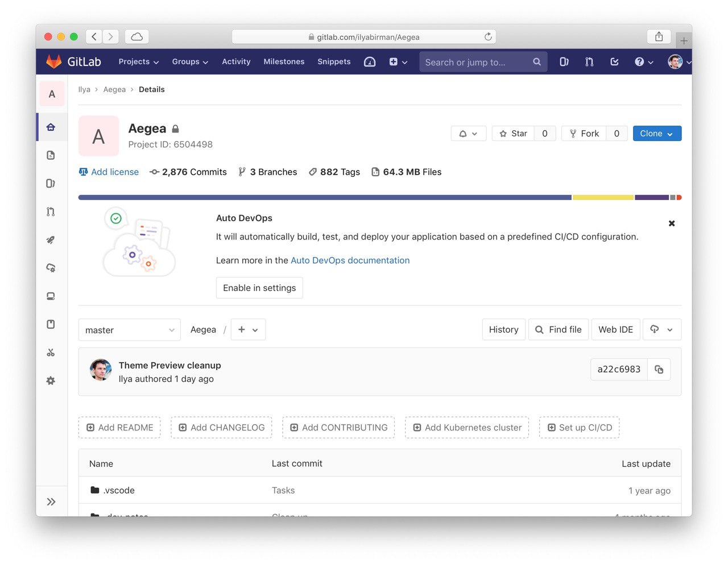
Task: Open Wiki icon in sidebar
Action: 51,324
